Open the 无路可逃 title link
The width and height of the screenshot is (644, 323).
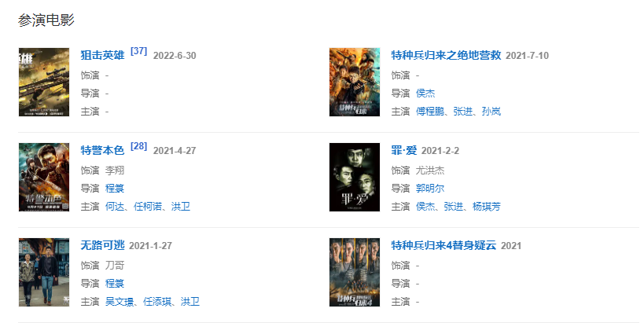pyautogui.click(x=102, y=246)
